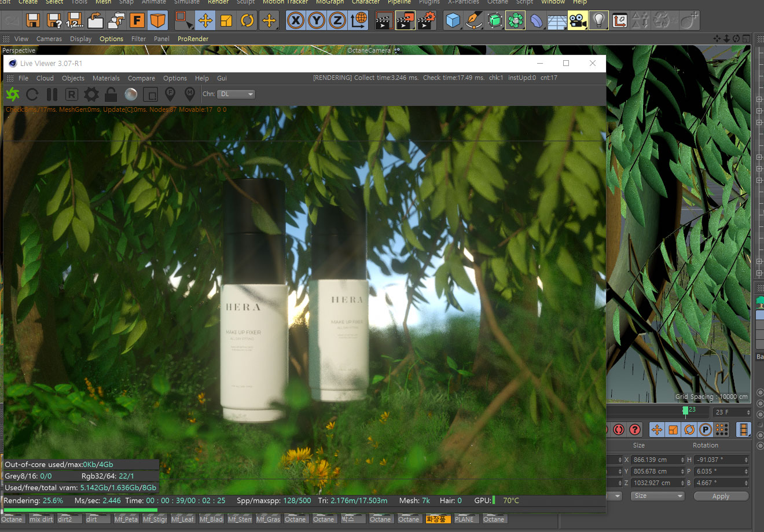Screen dimensions: 764x532
Task: Click Render to Picture Viewer icon
Action: tap(405, 21)
